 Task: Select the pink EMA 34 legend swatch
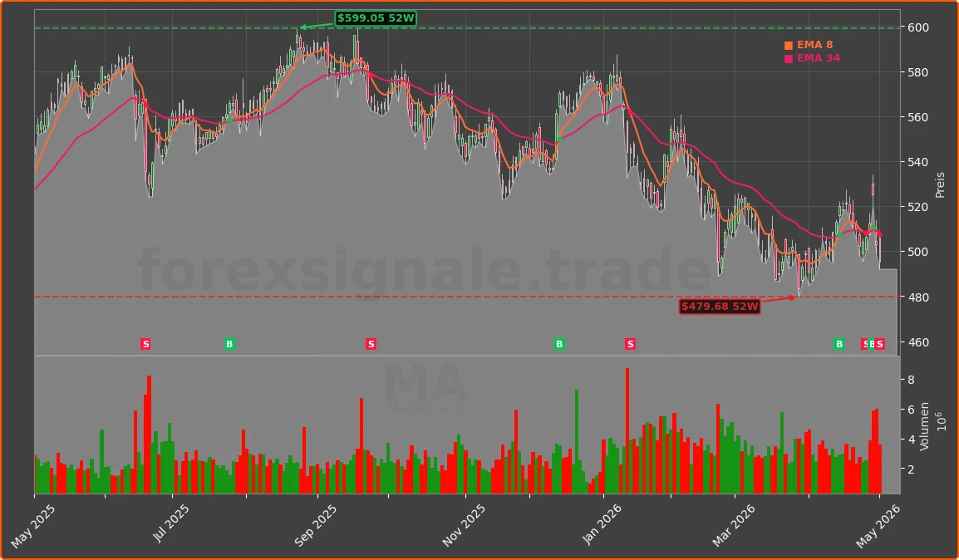pos(789,59)
